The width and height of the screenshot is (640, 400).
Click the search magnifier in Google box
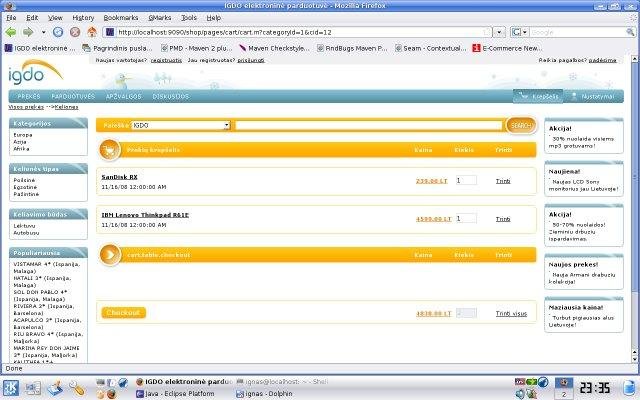pyautogui.click(x=630, y=32)
